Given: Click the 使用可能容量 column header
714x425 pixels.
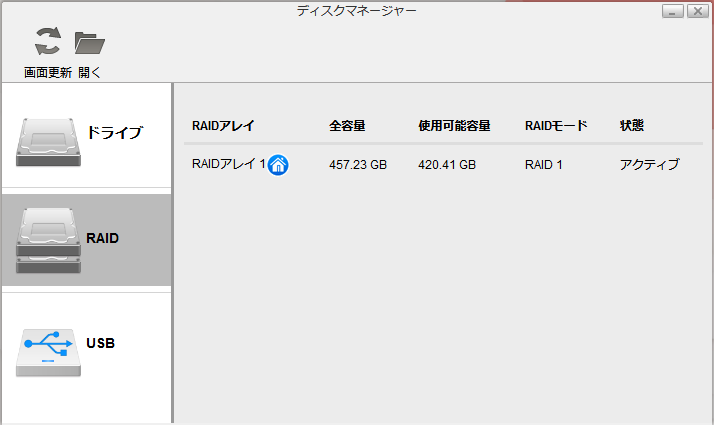Looking at the screenshot, I should click(x=454, y=125).
